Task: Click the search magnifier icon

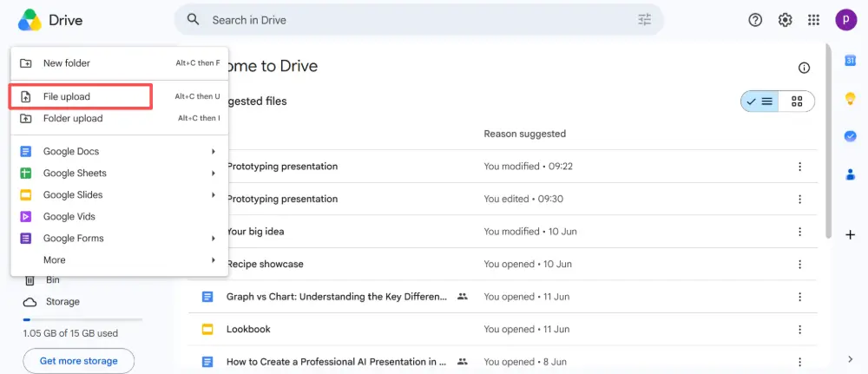Action: pos(193,20)
